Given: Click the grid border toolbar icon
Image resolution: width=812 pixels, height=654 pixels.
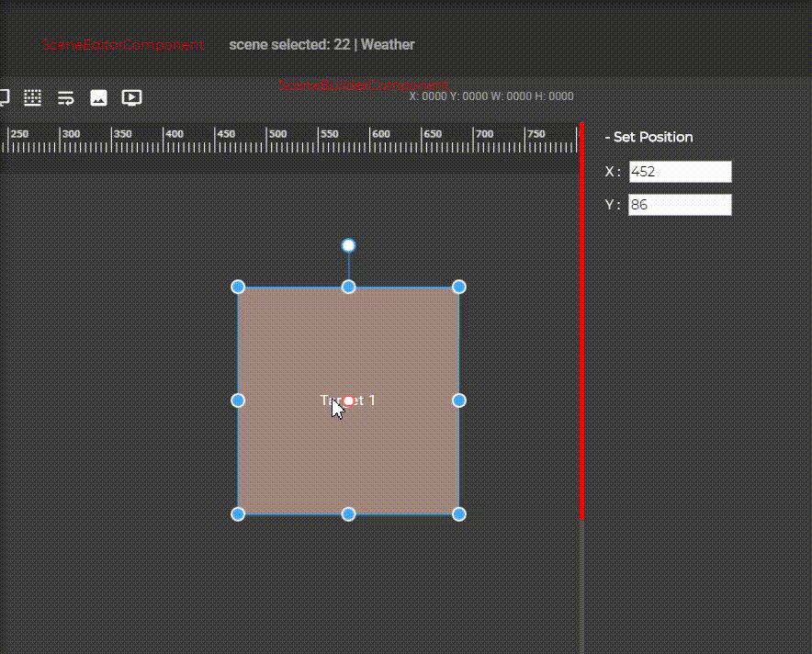Looking at the screenshot, I should point(33,97).
